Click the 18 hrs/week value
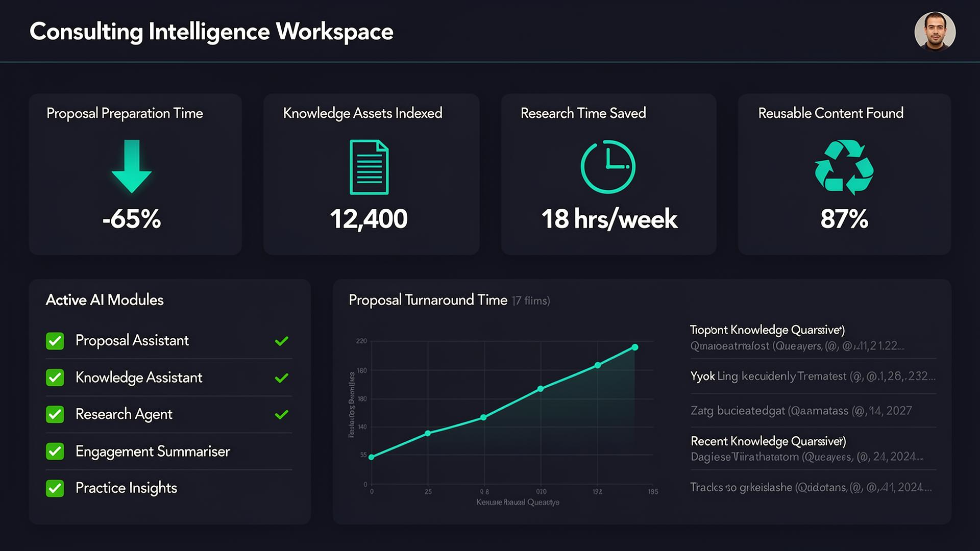 609,219
